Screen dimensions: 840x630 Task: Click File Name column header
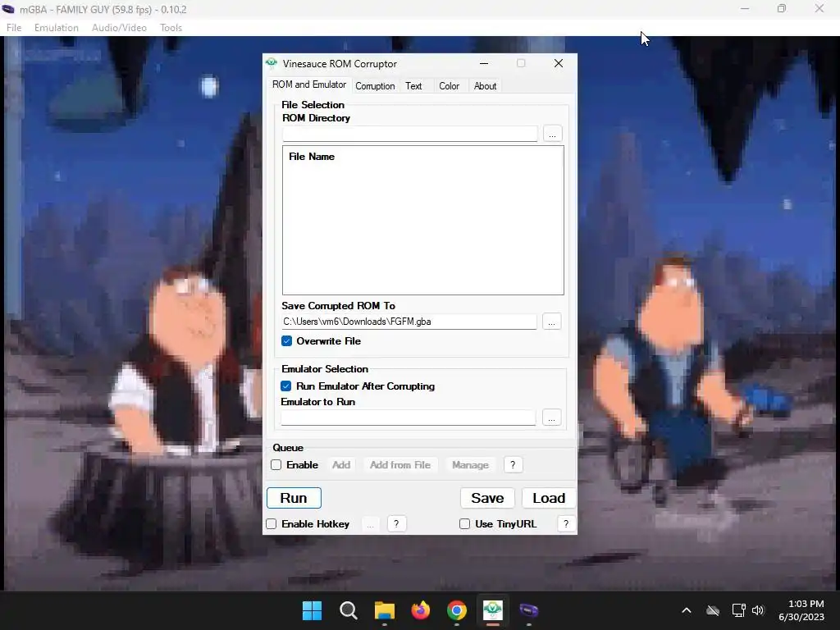point(312,157)
